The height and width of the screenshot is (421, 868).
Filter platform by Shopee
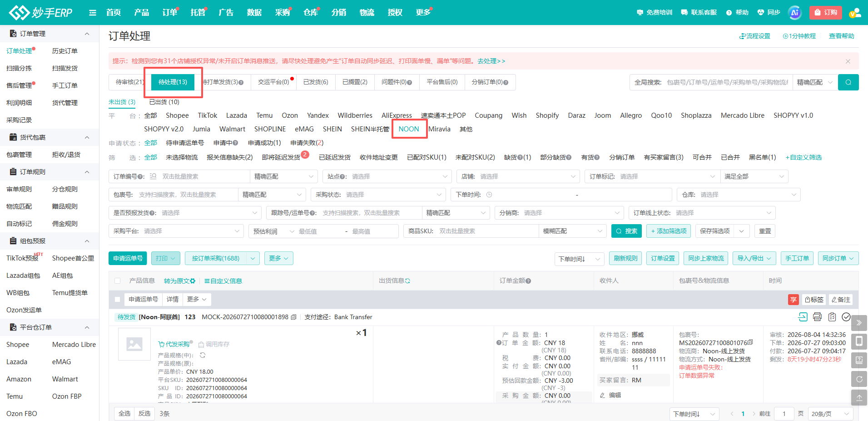(x=177, y=115)
